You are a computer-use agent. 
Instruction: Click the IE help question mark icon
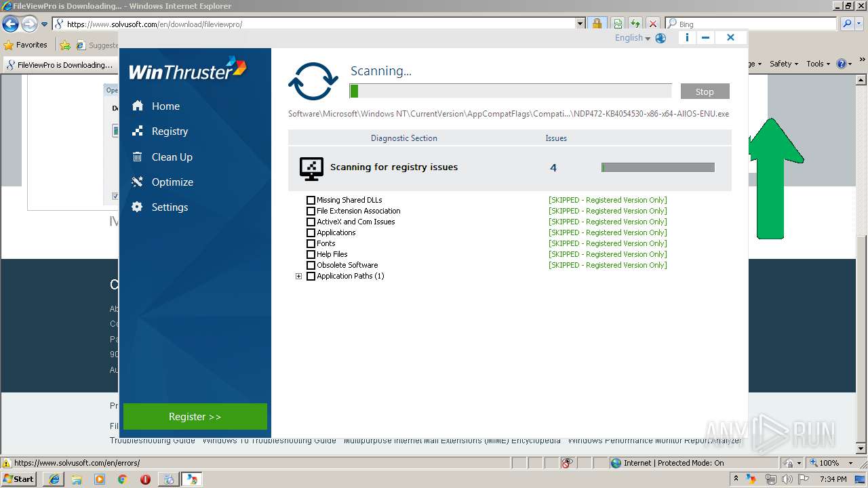click(842, 64)
